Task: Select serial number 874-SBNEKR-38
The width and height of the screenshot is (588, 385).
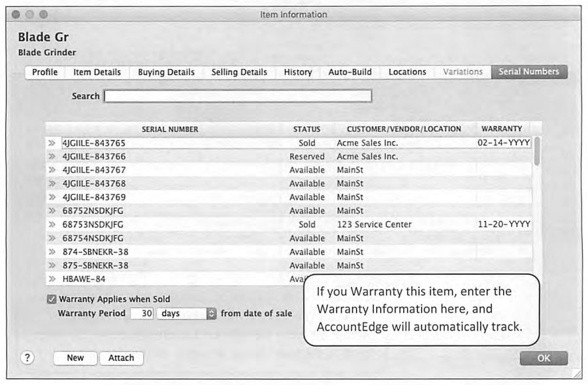Action: 95,252
